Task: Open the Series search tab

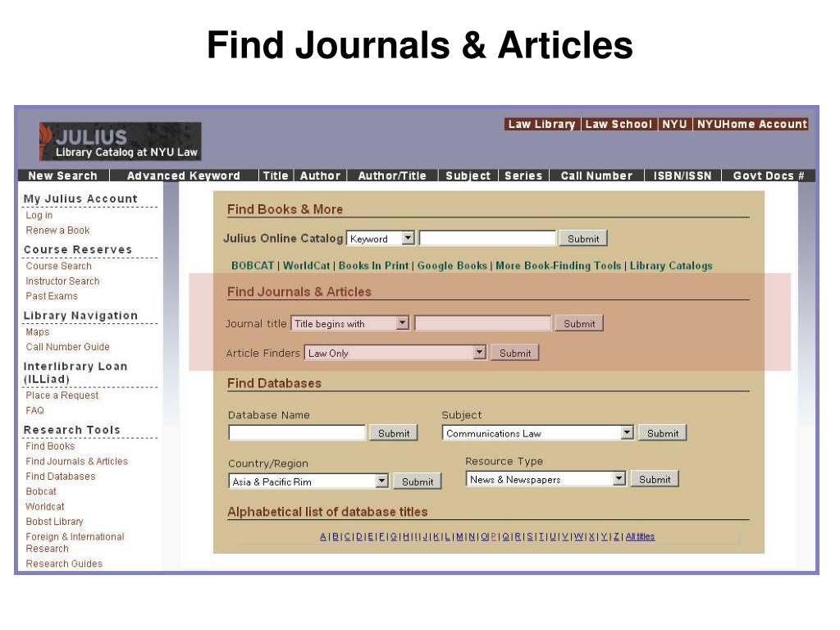Action: coord(523,176)
